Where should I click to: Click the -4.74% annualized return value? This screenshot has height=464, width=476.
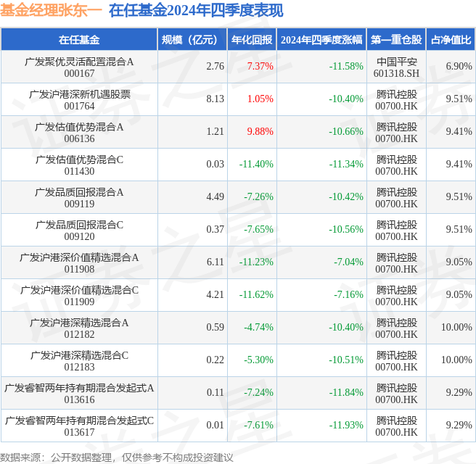coord(258,327)
